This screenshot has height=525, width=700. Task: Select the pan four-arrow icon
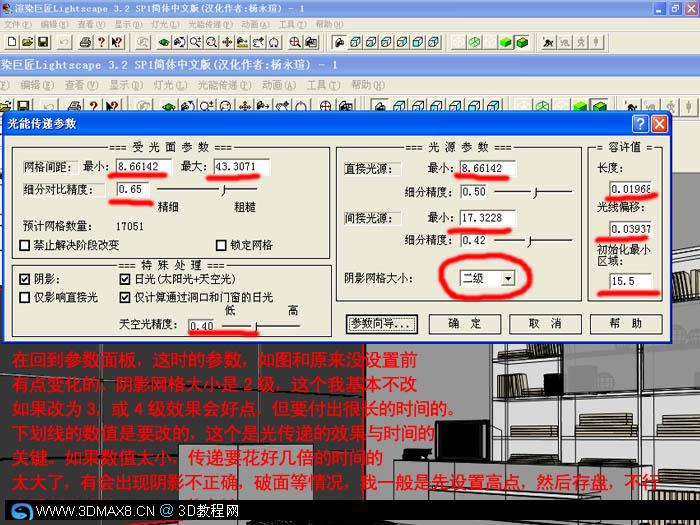point(227,42)
